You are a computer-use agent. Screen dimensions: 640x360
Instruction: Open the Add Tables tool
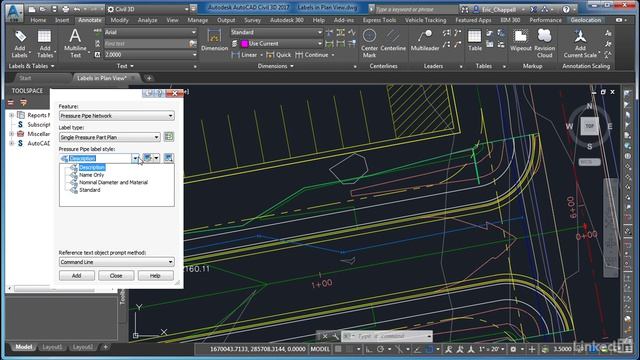point(44,44)
